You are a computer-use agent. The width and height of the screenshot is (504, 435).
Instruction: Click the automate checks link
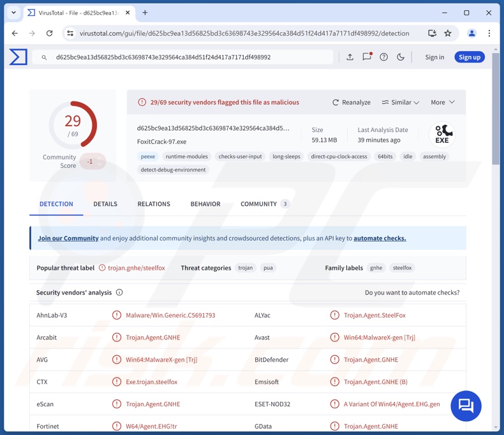point(380,238)
